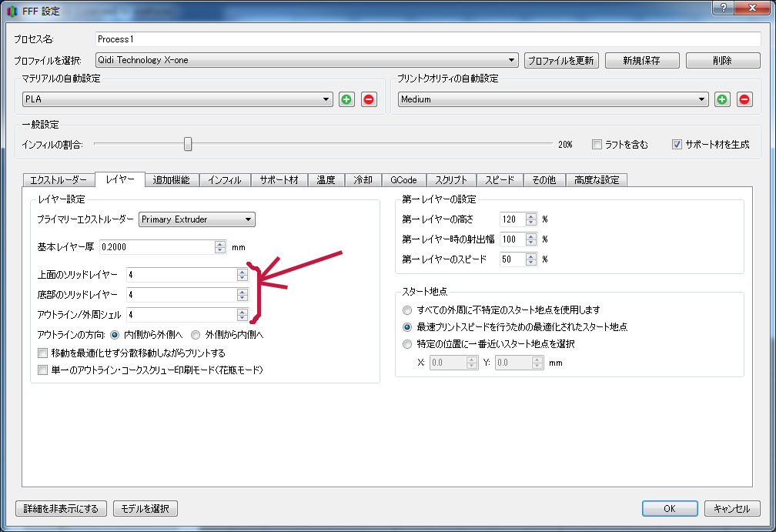The width and height of the screenshot is (776, 532).
Task: Expand the Primary Extruder dropdown
Action: (x=197, y=219)
